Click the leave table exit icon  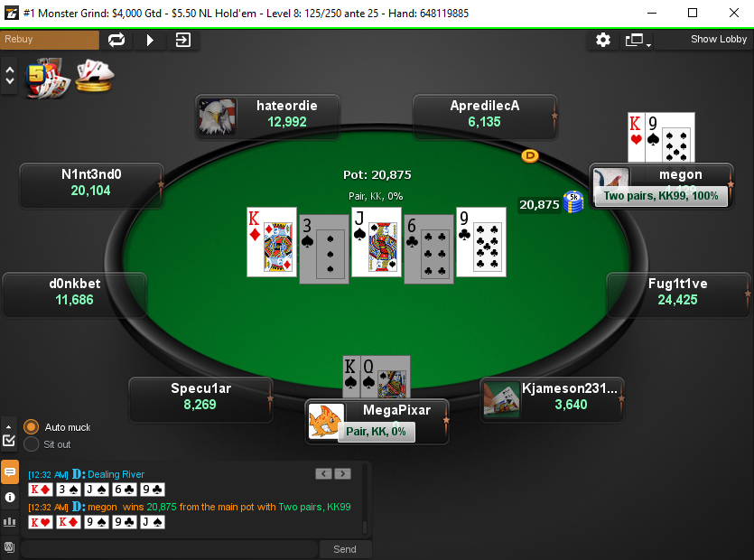[183, 40]
